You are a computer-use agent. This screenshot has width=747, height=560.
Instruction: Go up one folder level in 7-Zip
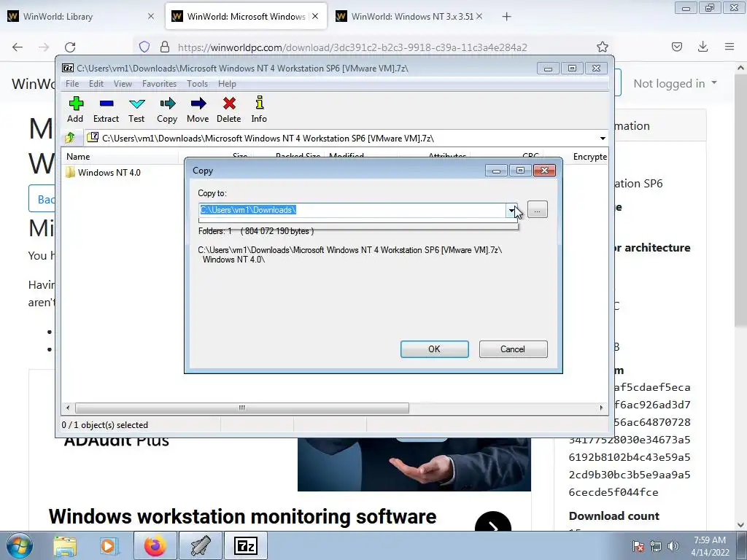(x=70, y=138)
